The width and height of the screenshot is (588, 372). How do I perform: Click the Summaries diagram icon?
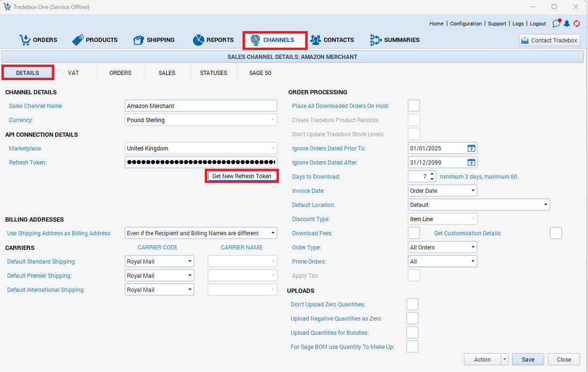tap(376, 40)
